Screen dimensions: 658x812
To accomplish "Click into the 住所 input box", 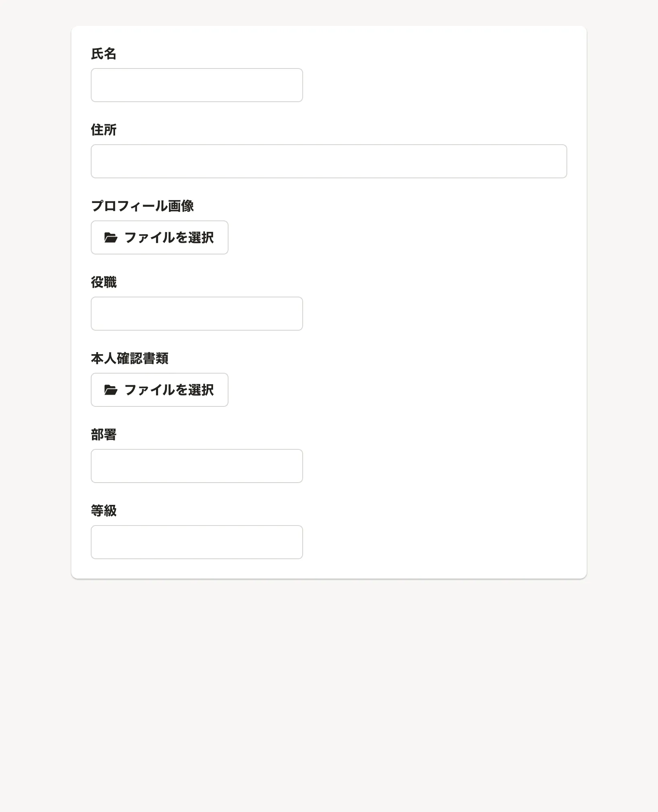I will (x=329, y=161).
